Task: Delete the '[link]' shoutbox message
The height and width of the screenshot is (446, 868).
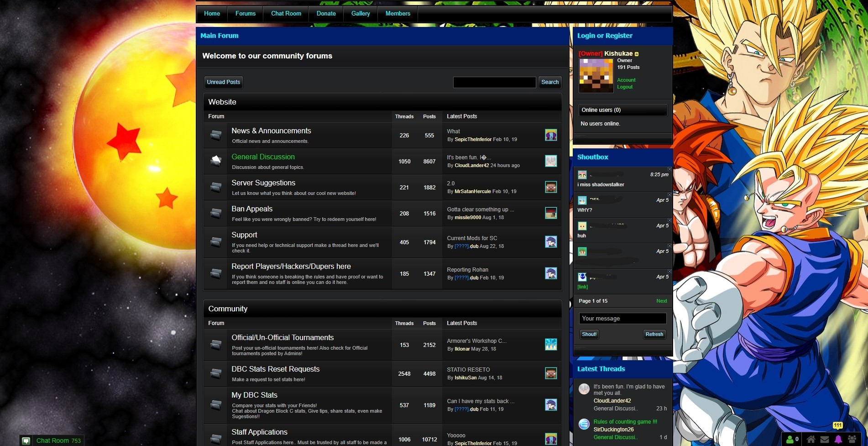Action: pos(669,272)
